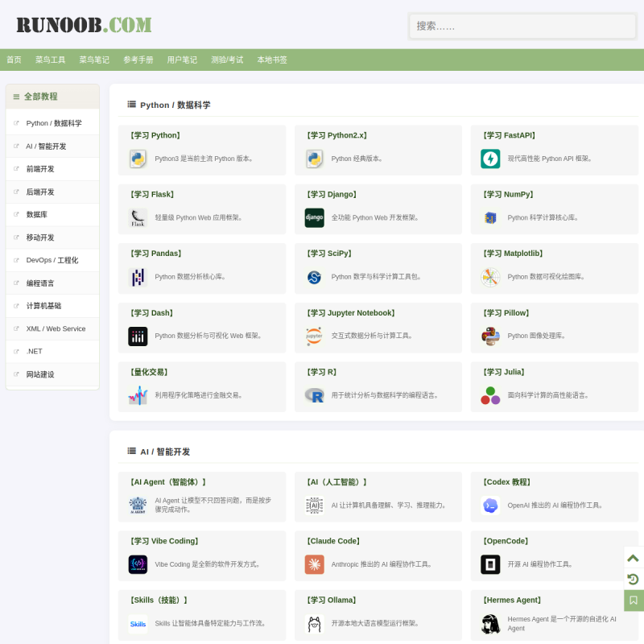Open the 【Hermes Agent】 title
The width and height of the screenshot is (644, 644).
click(512, 600)
